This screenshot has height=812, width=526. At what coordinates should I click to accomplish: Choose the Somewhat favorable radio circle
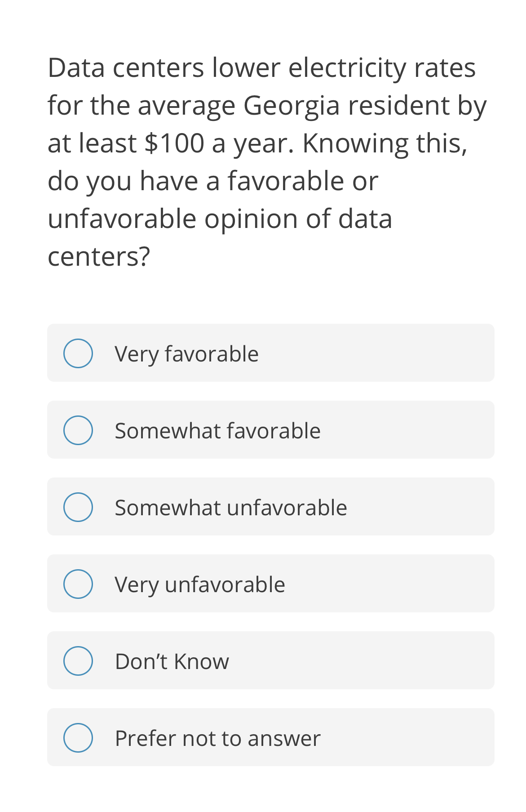[x=78, y=430]
